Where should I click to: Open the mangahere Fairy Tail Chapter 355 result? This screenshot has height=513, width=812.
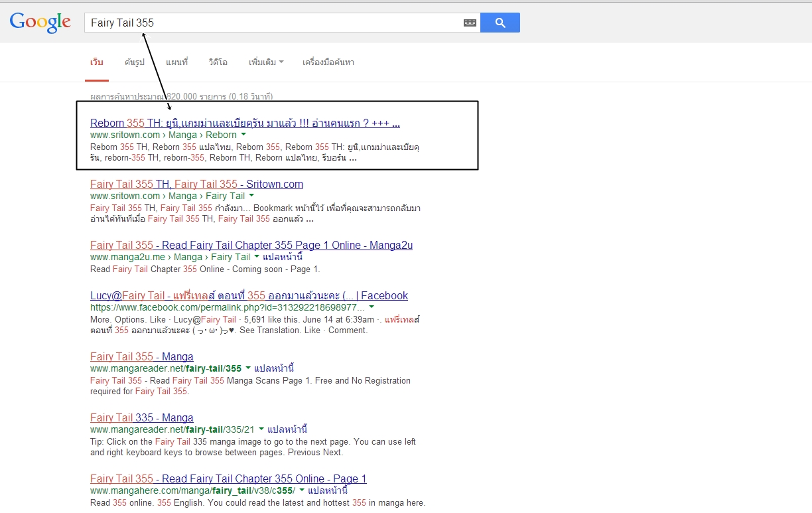coord(228,478)
